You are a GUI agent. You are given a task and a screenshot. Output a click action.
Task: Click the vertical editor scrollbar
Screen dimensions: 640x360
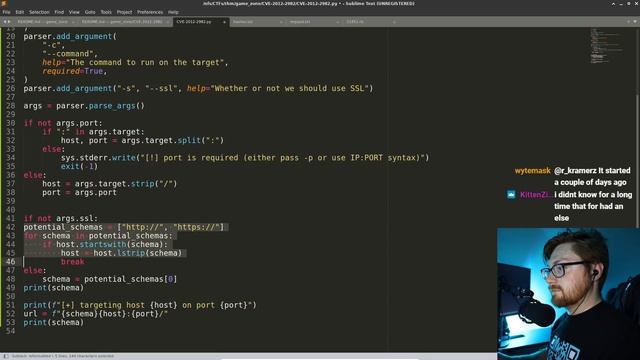(638, 160)
